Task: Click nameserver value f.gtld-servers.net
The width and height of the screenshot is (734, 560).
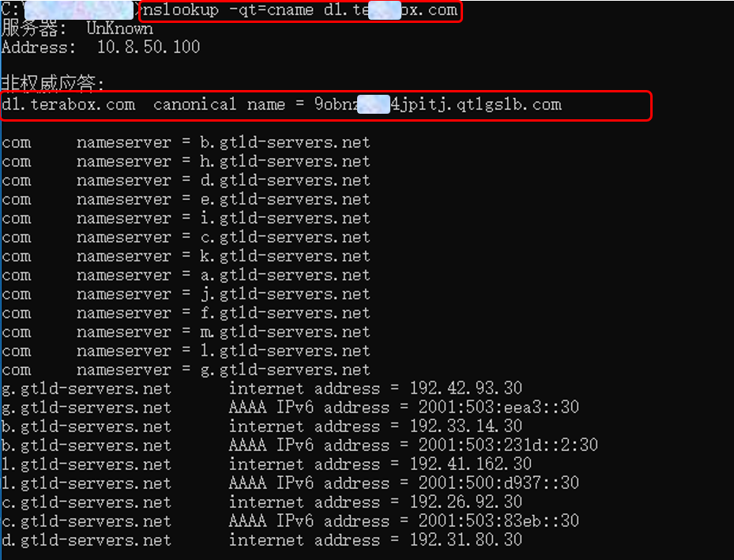Action: [x=285, y=313]
